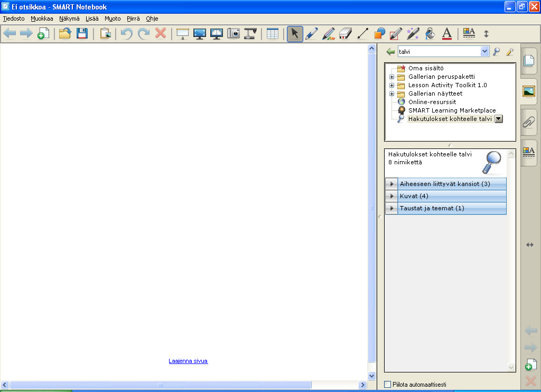This screenshot has width=541, height=392.
Task: Open the gallery search field dropdown
Action: 484,51
